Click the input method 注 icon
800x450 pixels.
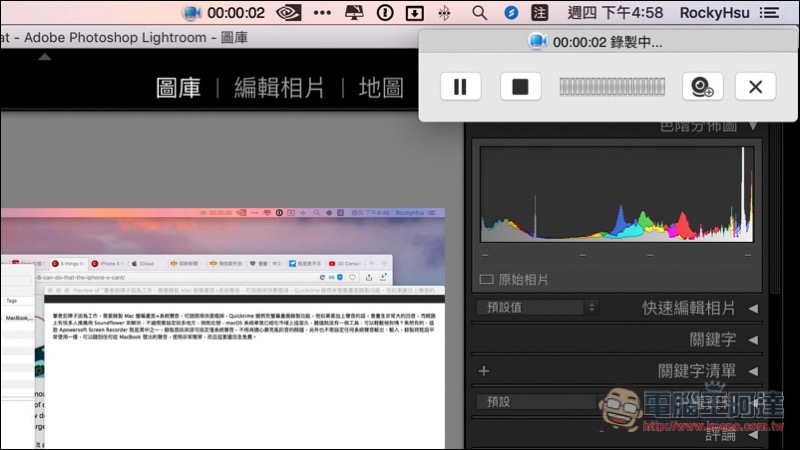coord(540,13)
